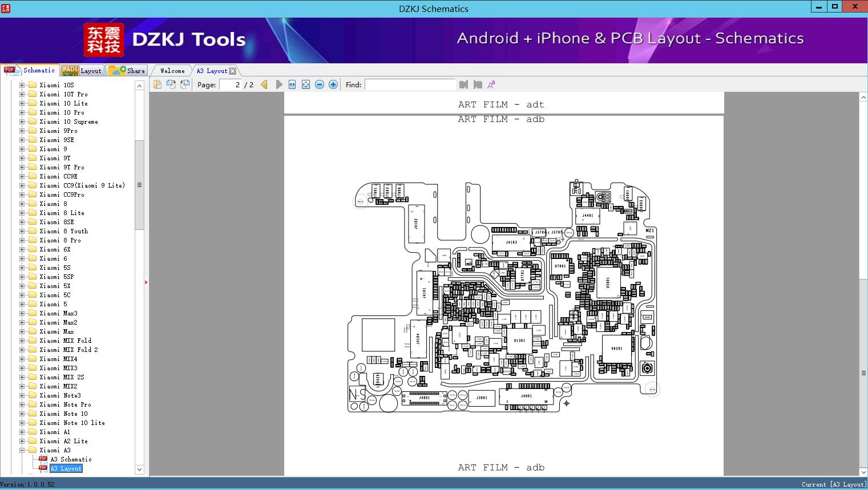The image size is (868, 490).
Task: Click the Xiaomi 9T folder icon
Action: coord(33,158)
